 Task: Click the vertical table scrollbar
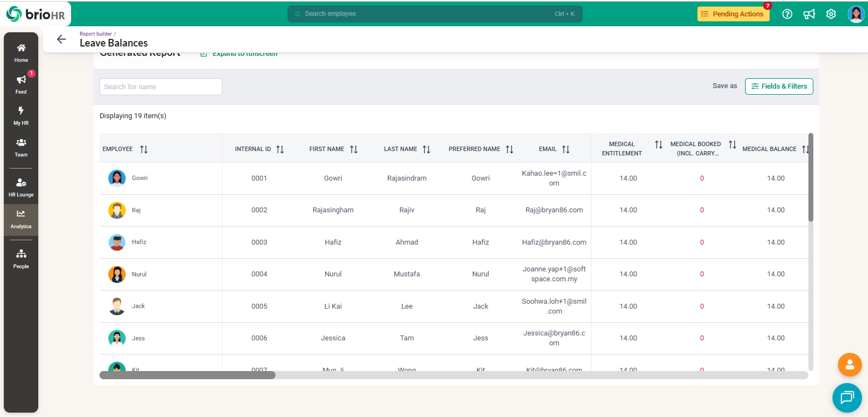pos(811,177)
